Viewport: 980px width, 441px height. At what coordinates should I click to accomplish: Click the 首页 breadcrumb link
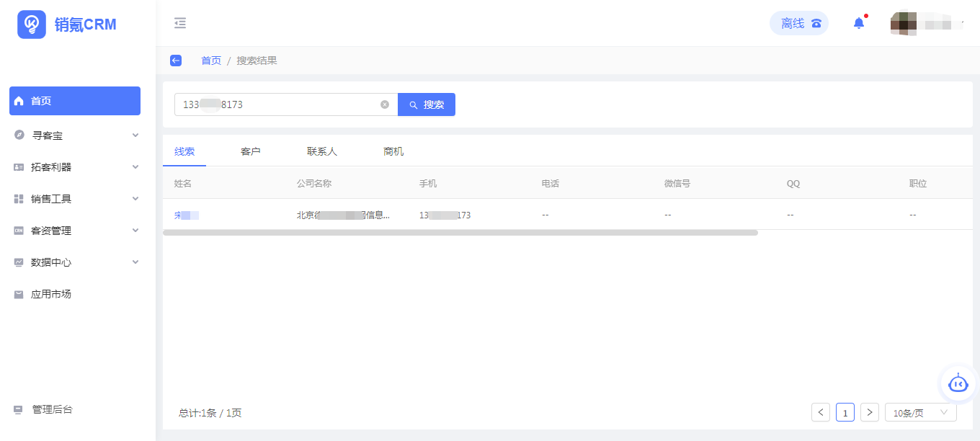[211, 61]
